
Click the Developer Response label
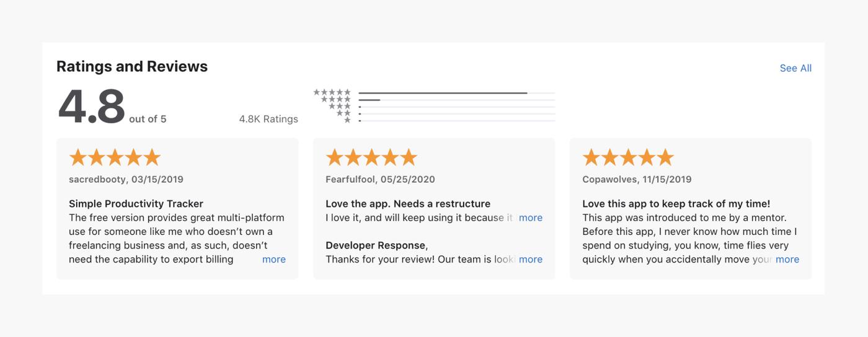click(x=376, y=245)
